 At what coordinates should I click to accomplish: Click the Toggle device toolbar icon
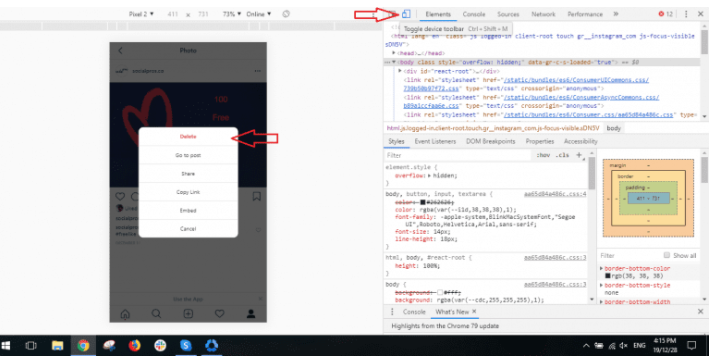pyautogui.click(x=406, y=14)
